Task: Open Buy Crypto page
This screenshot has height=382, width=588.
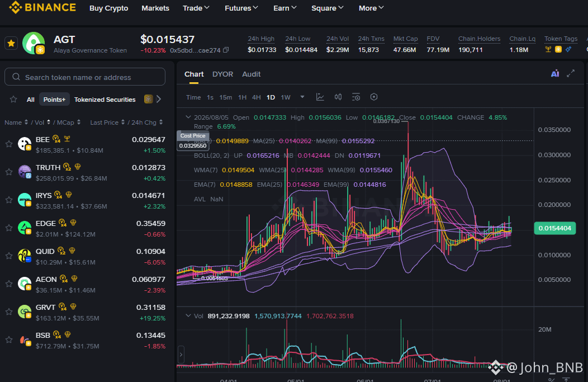Action: [x=109, y=8]
